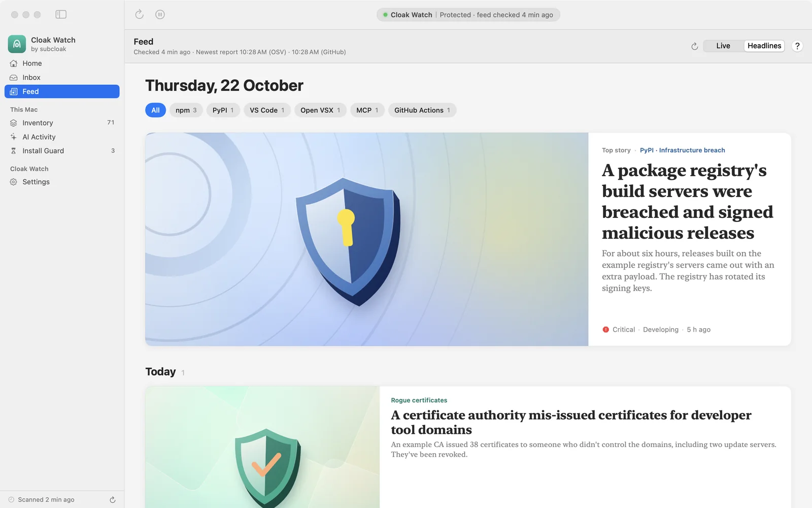Refresh the feed next to Live toggle
The height and width of the screenshot is (508, 812).
(695, 46)
